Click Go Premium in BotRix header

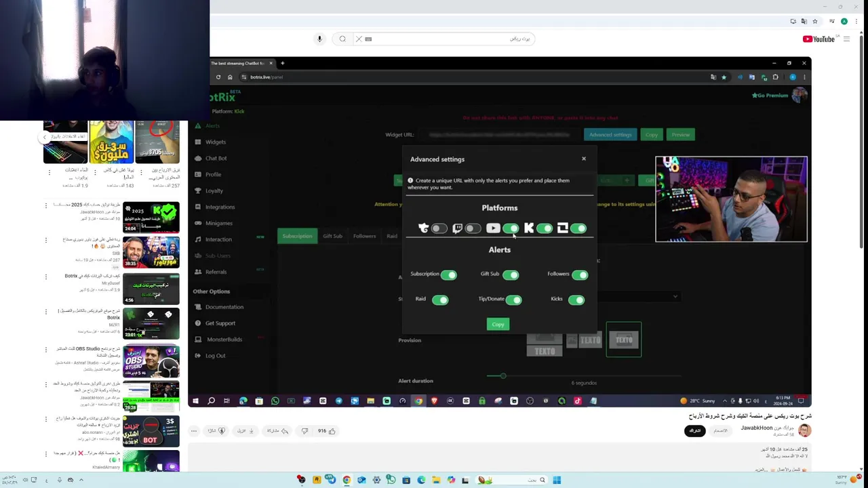[x=770, y=96]
